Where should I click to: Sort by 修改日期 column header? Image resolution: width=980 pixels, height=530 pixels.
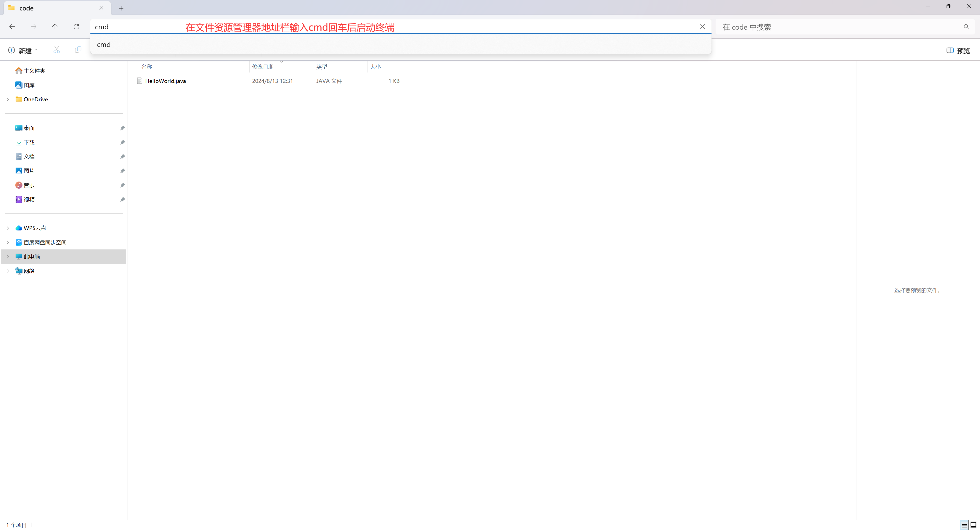(x=263, y=67)
